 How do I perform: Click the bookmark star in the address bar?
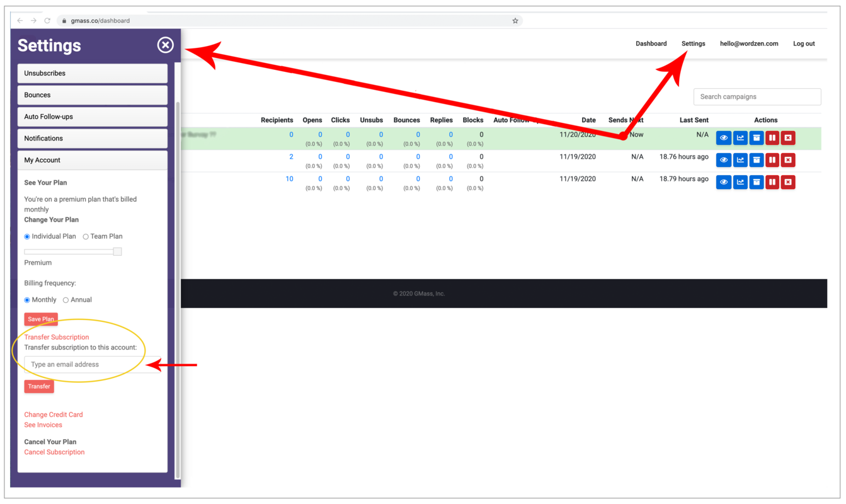[x=515, y=20]
